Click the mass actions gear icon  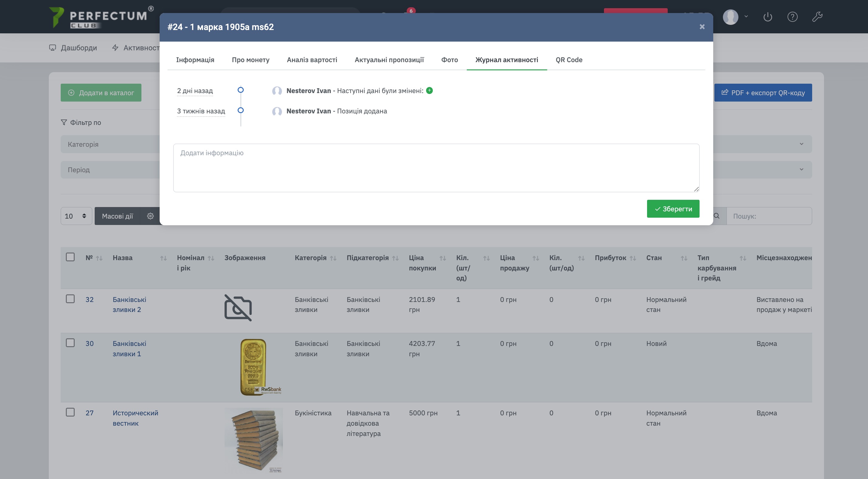(150, 216)
